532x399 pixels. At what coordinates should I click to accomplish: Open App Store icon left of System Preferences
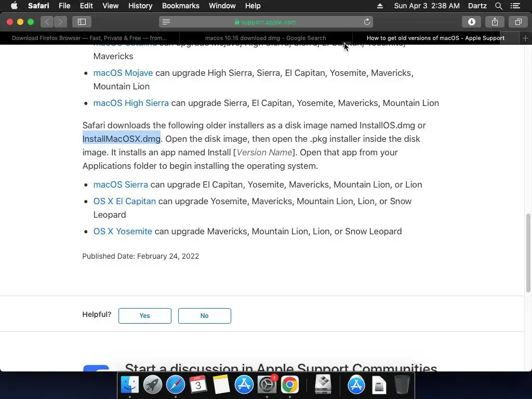[244, 385]
